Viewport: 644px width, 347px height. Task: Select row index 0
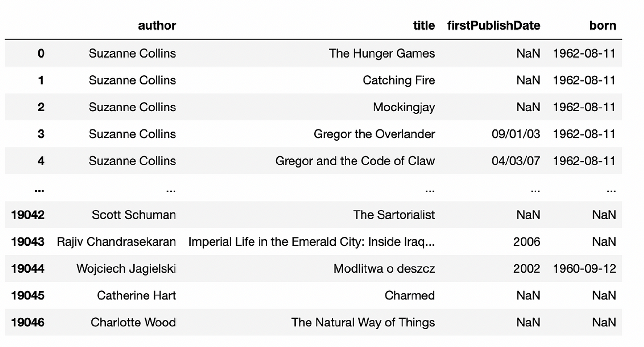tap(41, 53)
